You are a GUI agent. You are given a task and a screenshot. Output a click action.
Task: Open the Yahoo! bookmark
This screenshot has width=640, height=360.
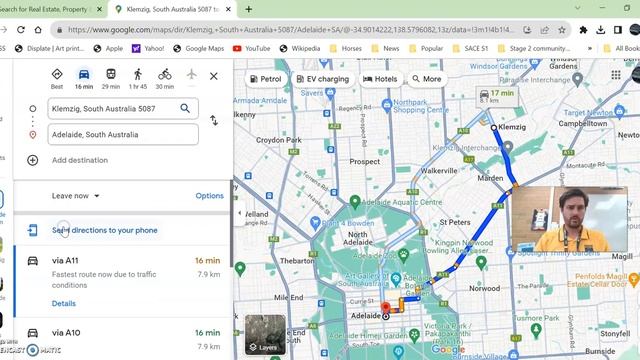[148, 49]
